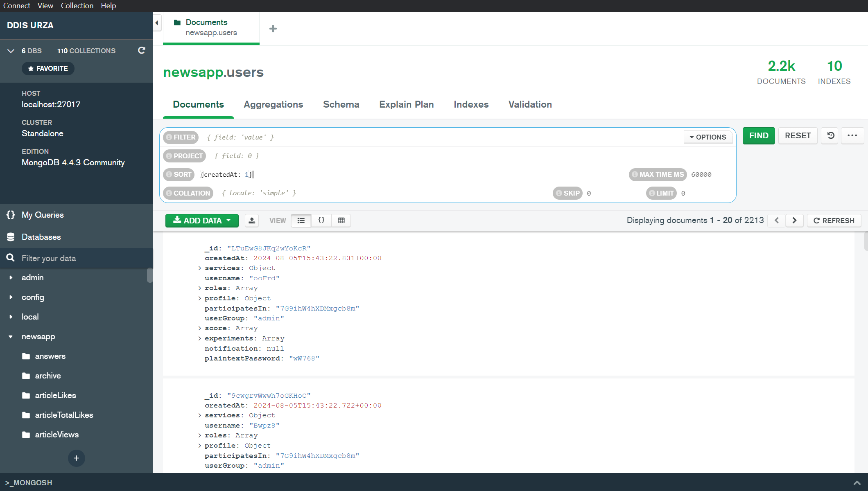
Task: Switch to the Indexes tab
Action: [471, 104]
